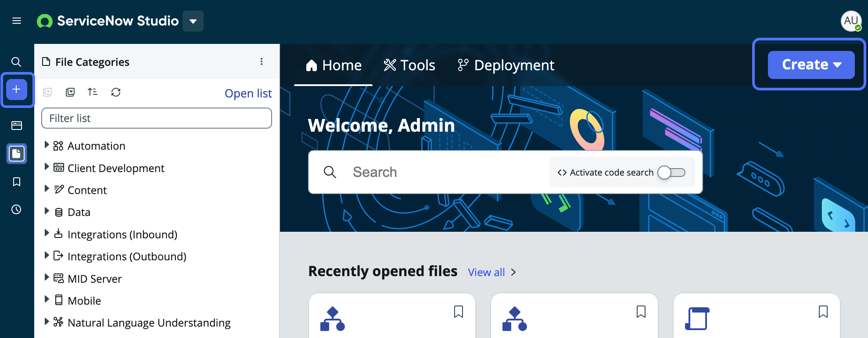The image size is (868, 338).
Task: Expand the Integrations (Outbound) category
Action: [x=47, y=255]
